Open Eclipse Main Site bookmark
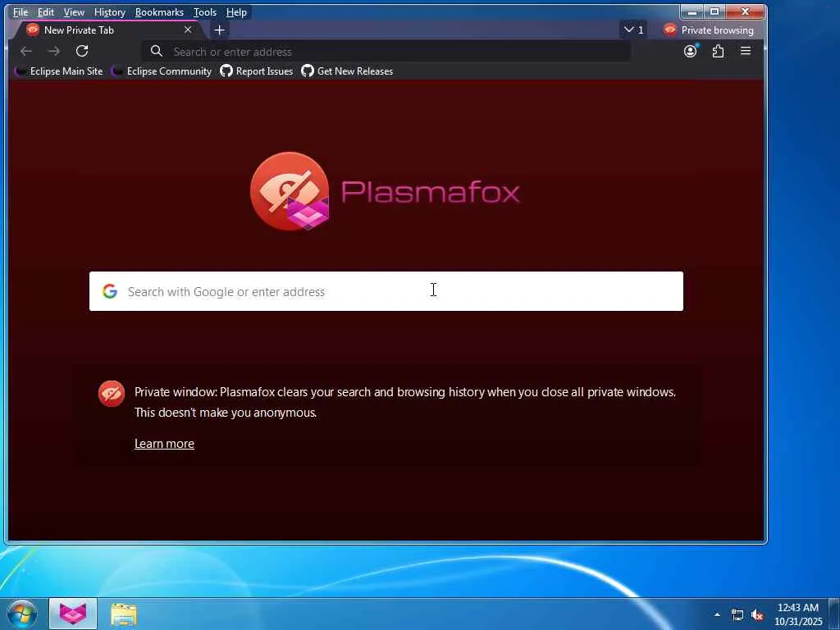The width and height of the screenshot is (840, 630). click(58, 71)
